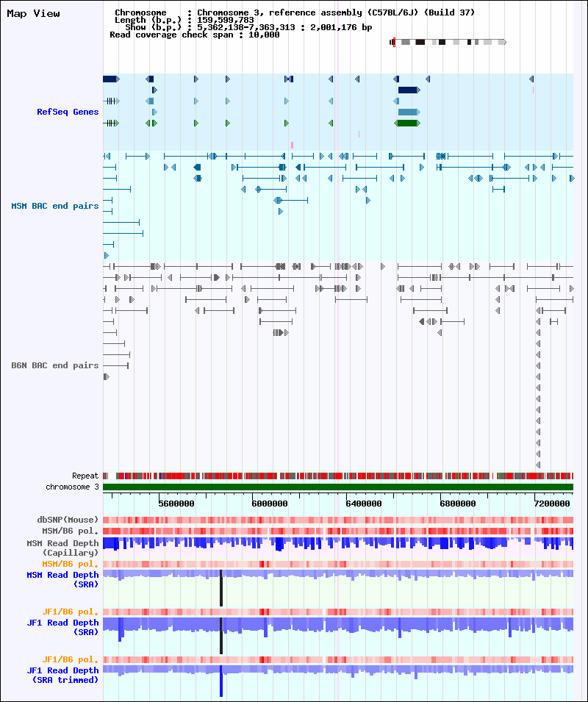Select the large green RefSeq gene block
This screenshot has height=702, width=588.
[x=407, y=123]
